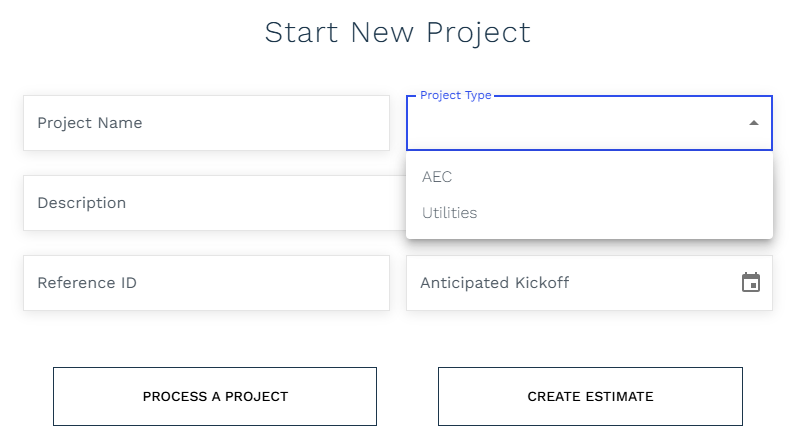Image resolution: width=790 pixels, height=432 pixels.
Task: Click the Reference ID placeholder text
Action: pos(87,283)
